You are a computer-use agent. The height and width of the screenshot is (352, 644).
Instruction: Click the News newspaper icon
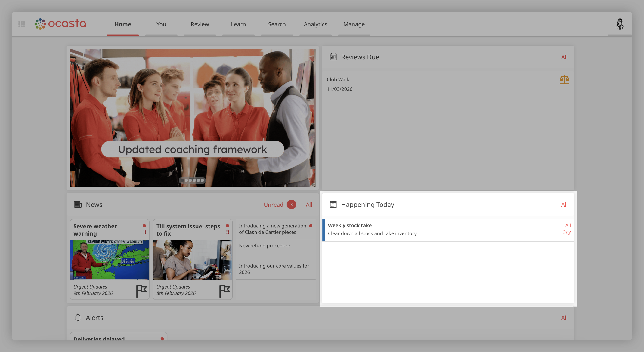(x=78, y=205)
